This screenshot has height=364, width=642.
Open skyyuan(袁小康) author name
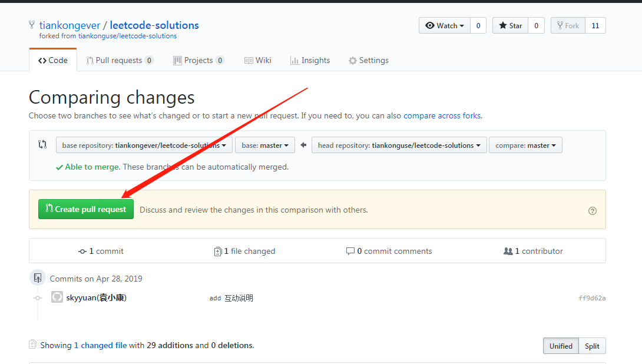(96, 297)
